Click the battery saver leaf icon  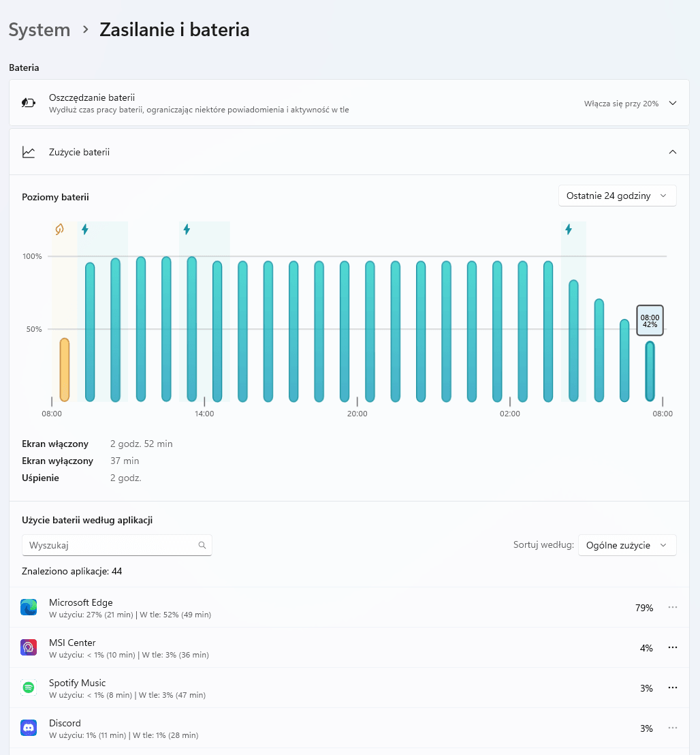(28, 103)
